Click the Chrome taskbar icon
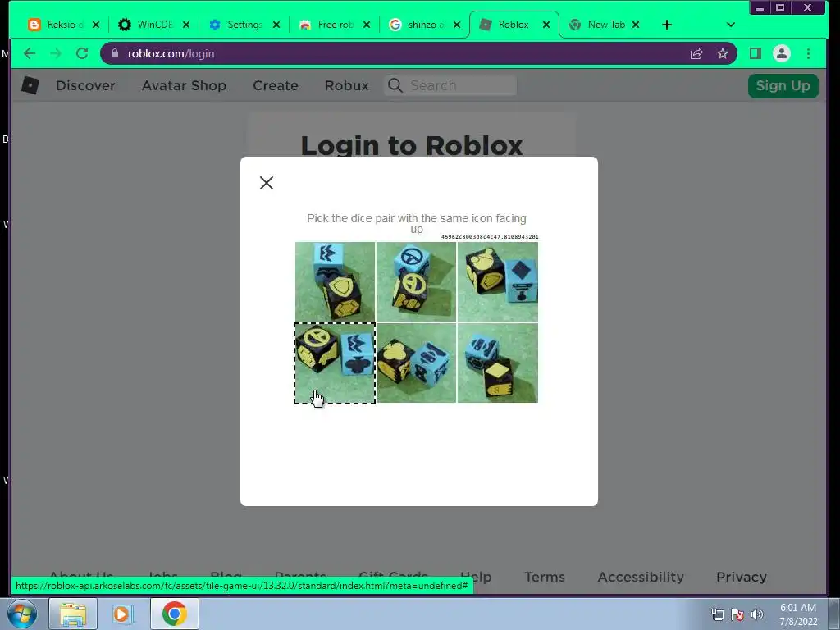This screenshot has height=630, width=840. (x=174, y=614)
